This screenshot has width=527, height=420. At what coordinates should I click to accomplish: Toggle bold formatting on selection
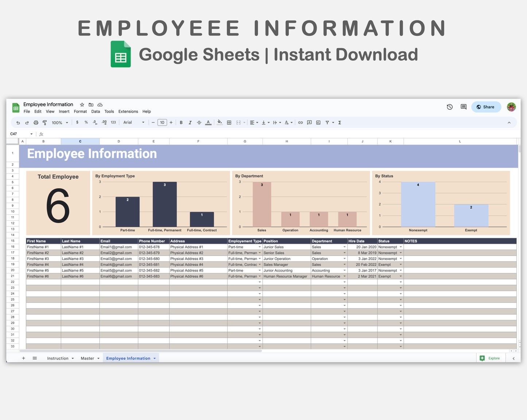(181, 122)
